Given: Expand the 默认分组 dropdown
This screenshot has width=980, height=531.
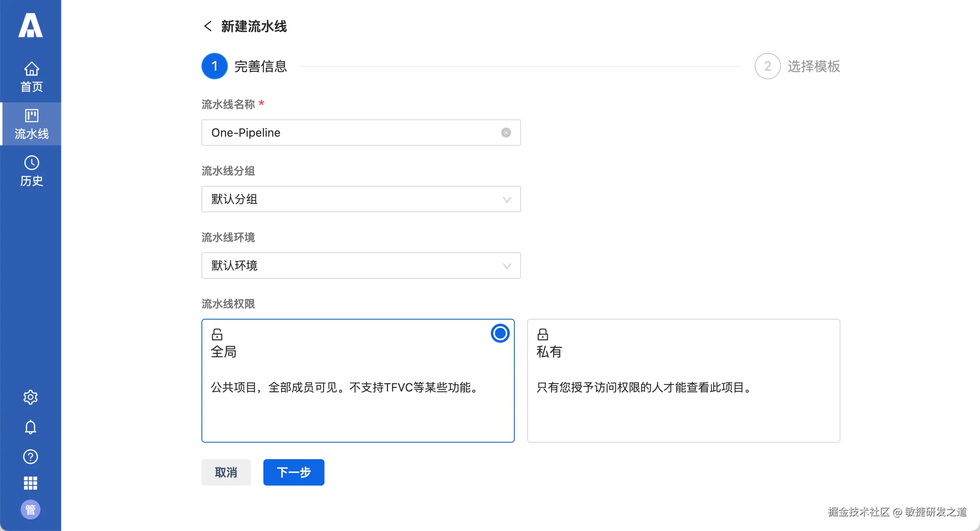Looking at the screenshot, I should tap(361, 199).
